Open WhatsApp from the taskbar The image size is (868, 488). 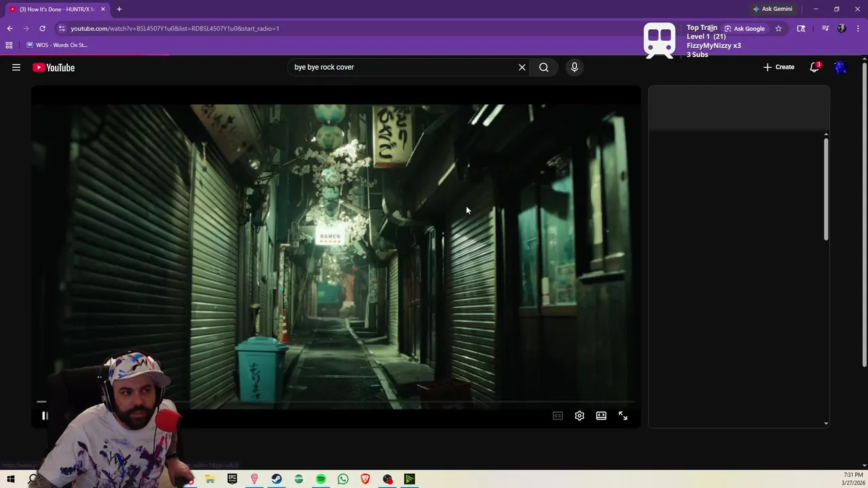(x=343, y=479)
